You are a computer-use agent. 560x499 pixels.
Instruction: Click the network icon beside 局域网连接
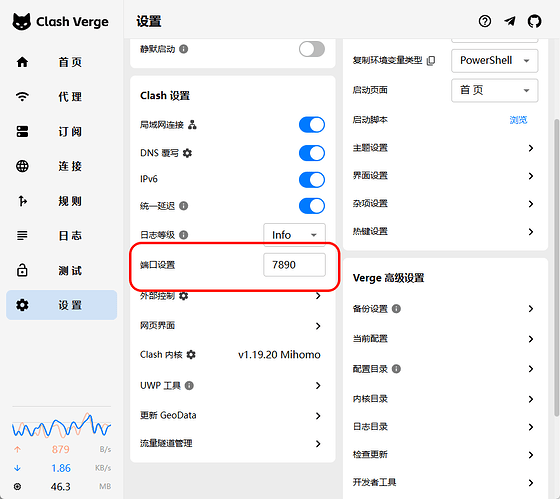192,125
